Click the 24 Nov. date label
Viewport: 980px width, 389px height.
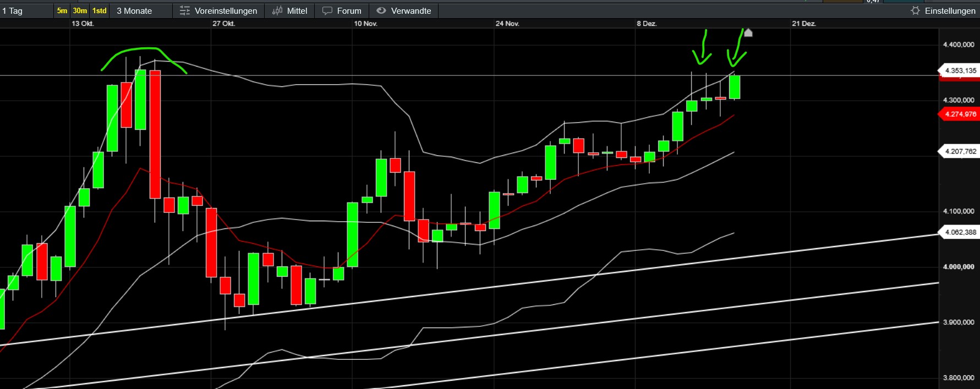pyautogui.click(x=507, y=24)
